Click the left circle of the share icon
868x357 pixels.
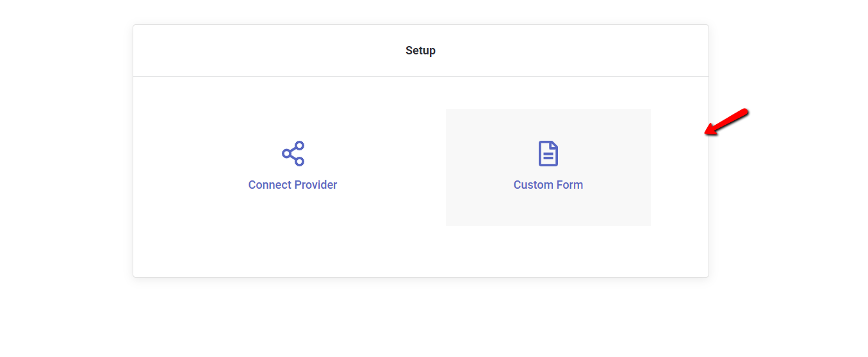286,154
